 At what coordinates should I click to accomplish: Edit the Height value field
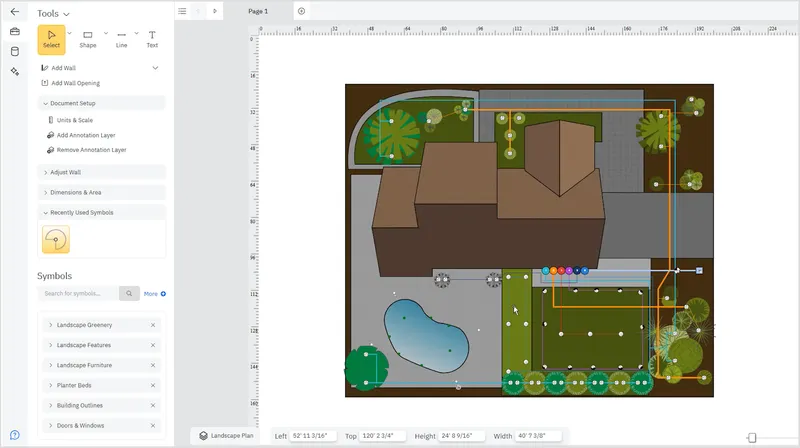(461, 436)
